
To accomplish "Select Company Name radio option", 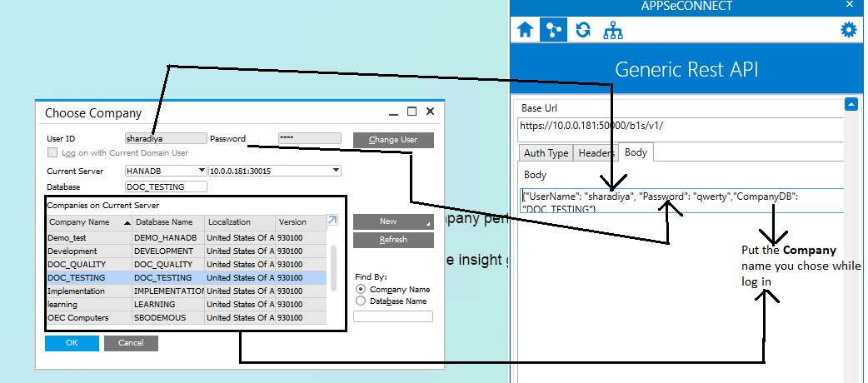I will pyautogui.click(x=361, y=289).
